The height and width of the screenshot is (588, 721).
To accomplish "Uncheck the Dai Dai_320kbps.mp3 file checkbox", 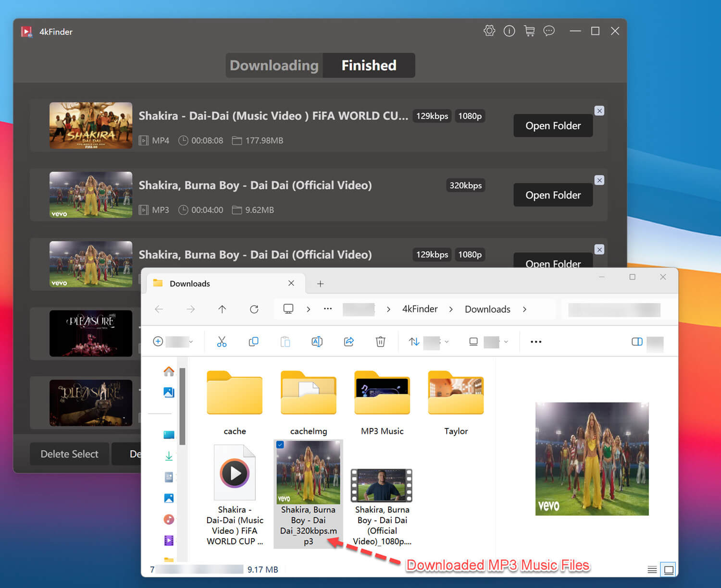I will [x=280, y=445].
